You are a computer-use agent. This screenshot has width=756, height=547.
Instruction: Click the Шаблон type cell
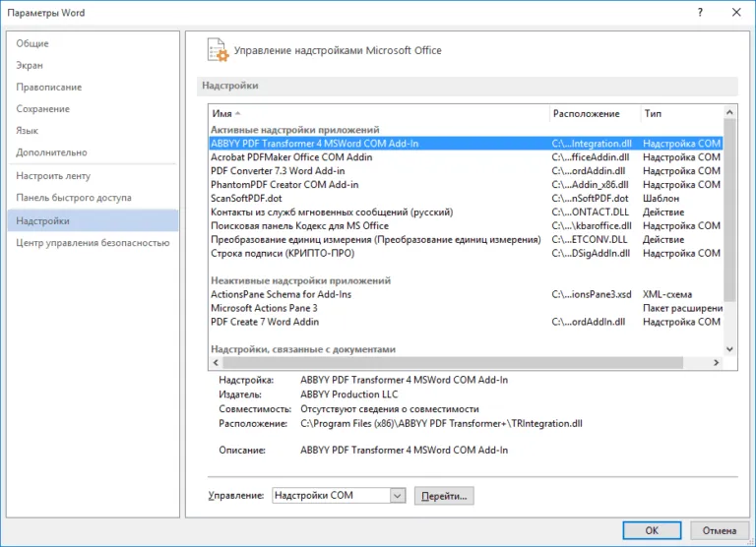[x=661, y=199]
